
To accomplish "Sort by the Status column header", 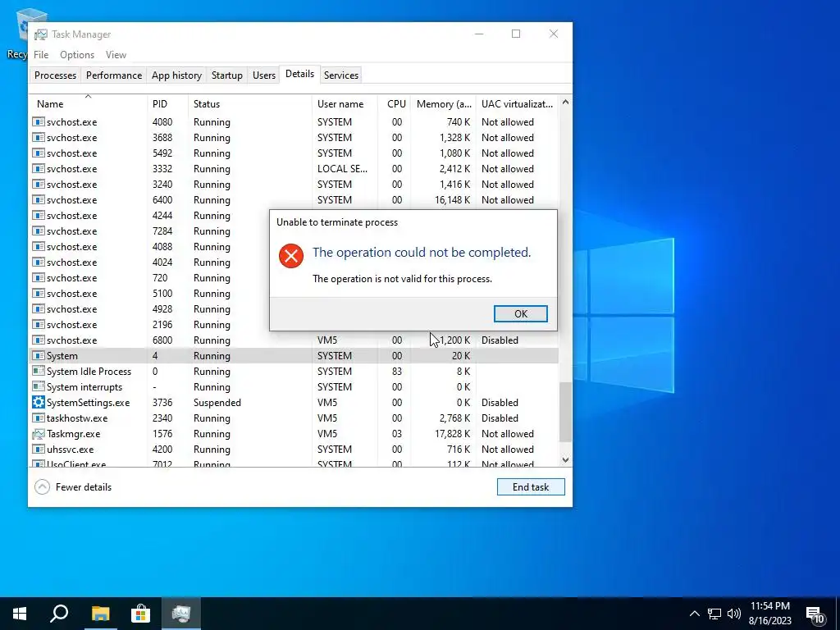I will pos(250,104).
